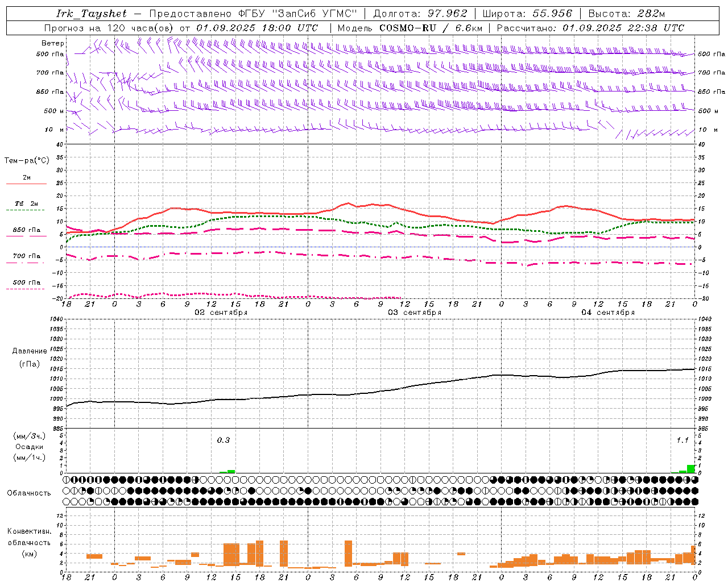Select the model label "COSMO-RU / 6.6км"
This screenshot has width=728, height=582.
(431, 28)
